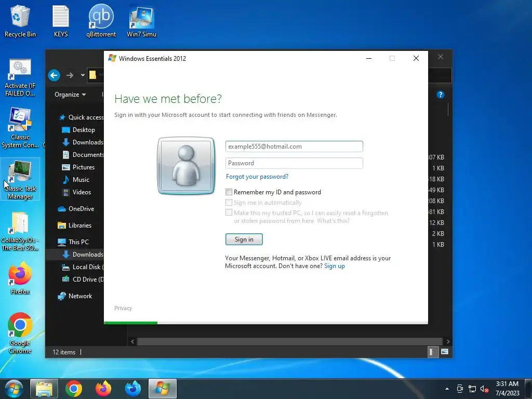Open the CollabSysOs folder shortcut
Viewport: 532px width, 399px height.
click(20, 231)
